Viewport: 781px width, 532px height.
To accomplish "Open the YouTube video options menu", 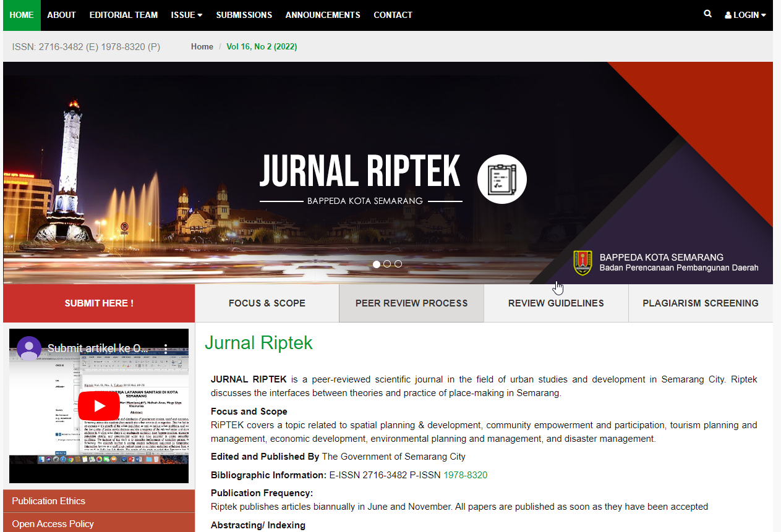I will (x=165, y=348).
